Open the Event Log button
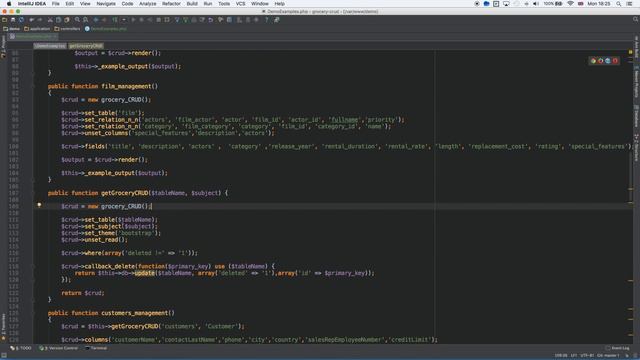Image resolution: width=640 pixels, height=360 pixels. coord(618,348)
